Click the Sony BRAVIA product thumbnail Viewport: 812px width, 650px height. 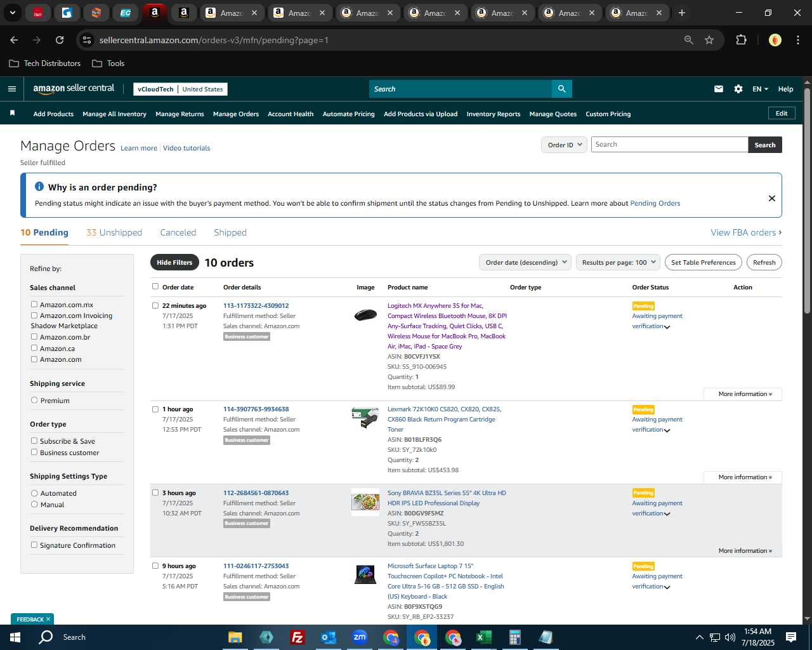click(x=365, y=501)
